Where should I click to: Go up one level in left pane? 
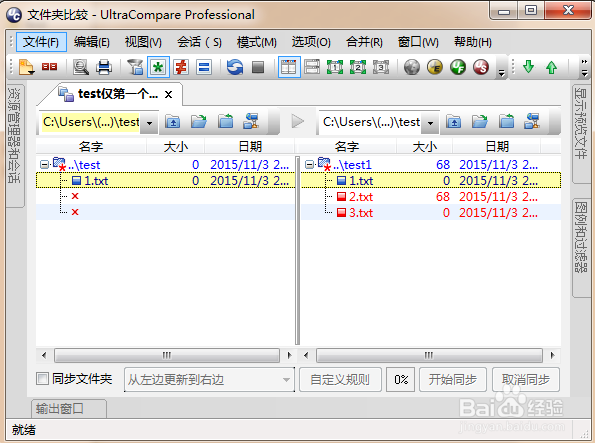[173, 122]
